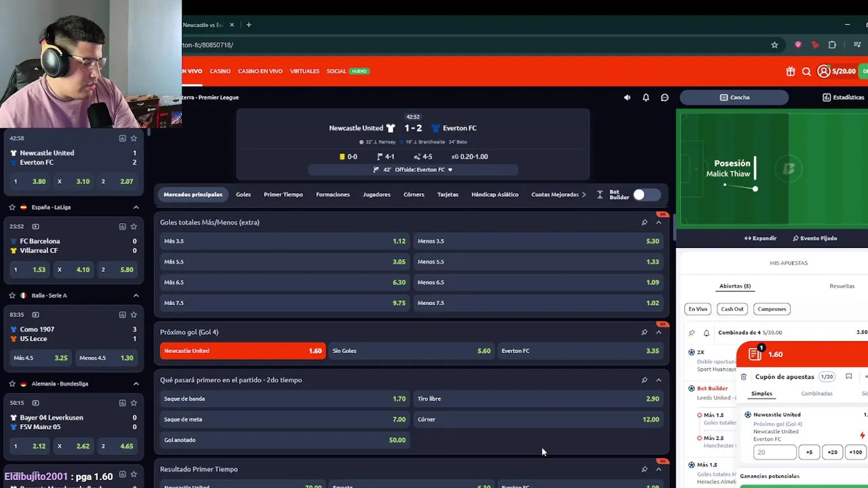Screen dimensions: 868x488
Task: Click the match sound speaker icon
Action: 627,98
